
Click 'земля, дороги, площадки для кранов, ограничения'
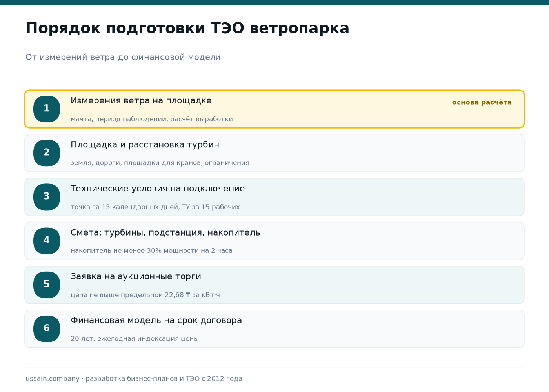coord(160,163)
